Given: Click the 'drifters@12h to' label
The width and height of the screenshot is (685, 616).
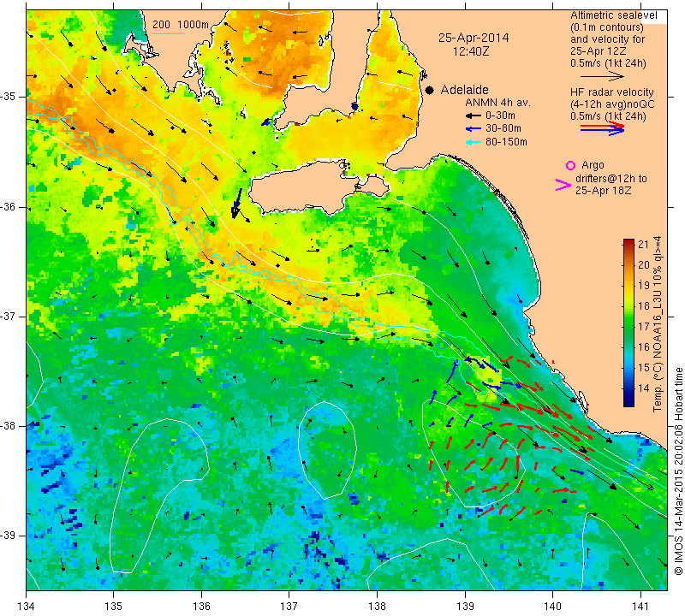Looking at the screenshot, I should [611, 179].
